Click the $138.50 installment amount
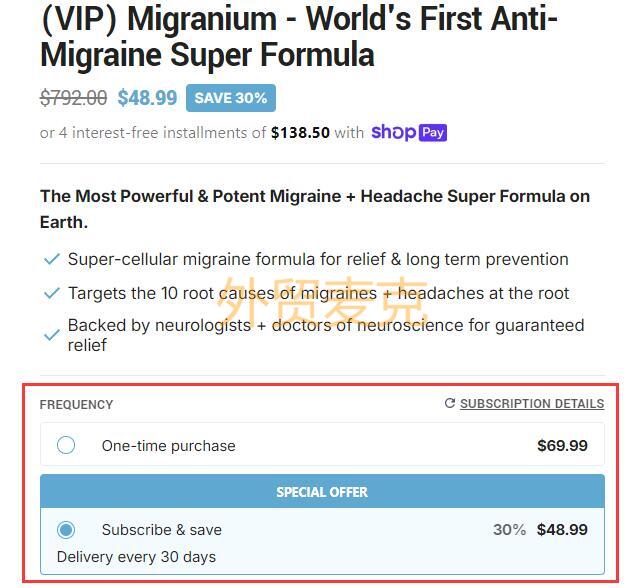Viewport: 633px width, 588px height. click(x=300, y=133)
